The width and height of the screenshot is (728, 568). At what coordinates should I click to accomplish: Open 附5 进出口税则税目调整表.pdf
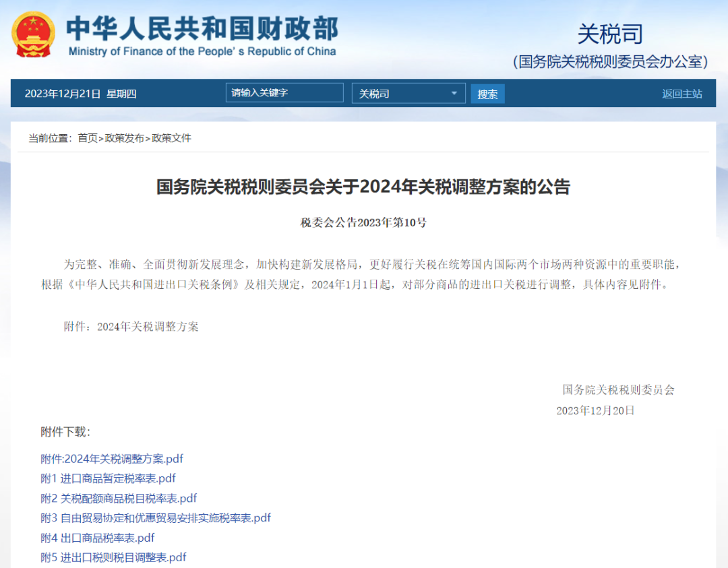click(113, 557)
